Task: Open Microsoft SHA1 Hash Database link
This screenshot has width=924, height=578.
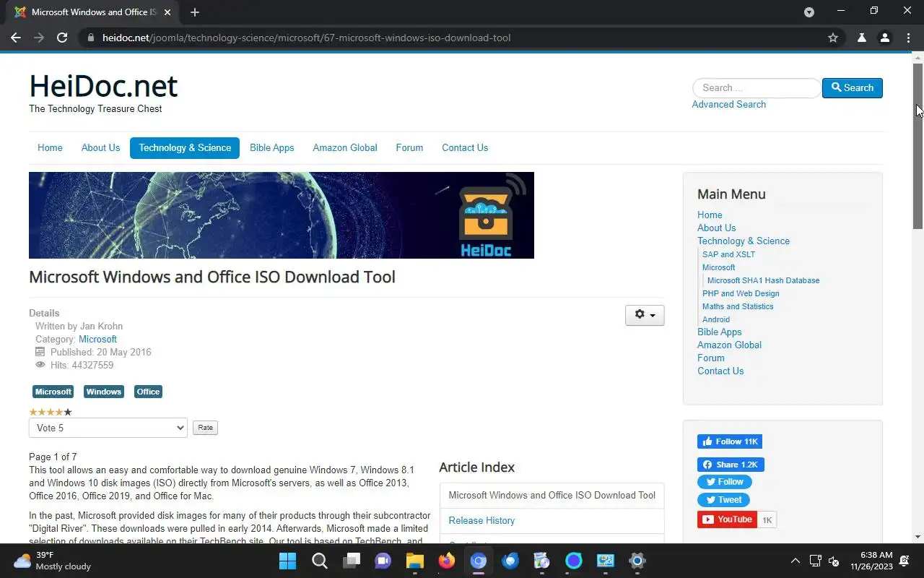Action: click(763, 280)
